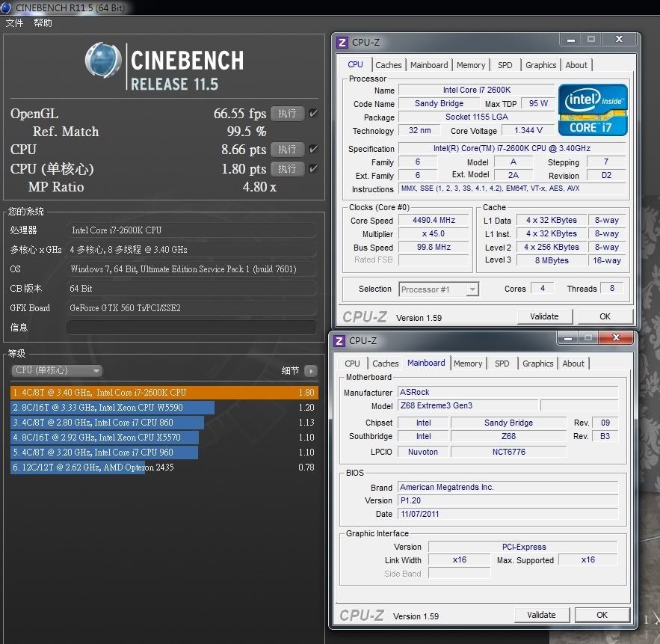Click the Core Speed value 4490.4 MHz
Image resolution: width=660 pixels, height=644 pixels.
(x=434, y=221)
